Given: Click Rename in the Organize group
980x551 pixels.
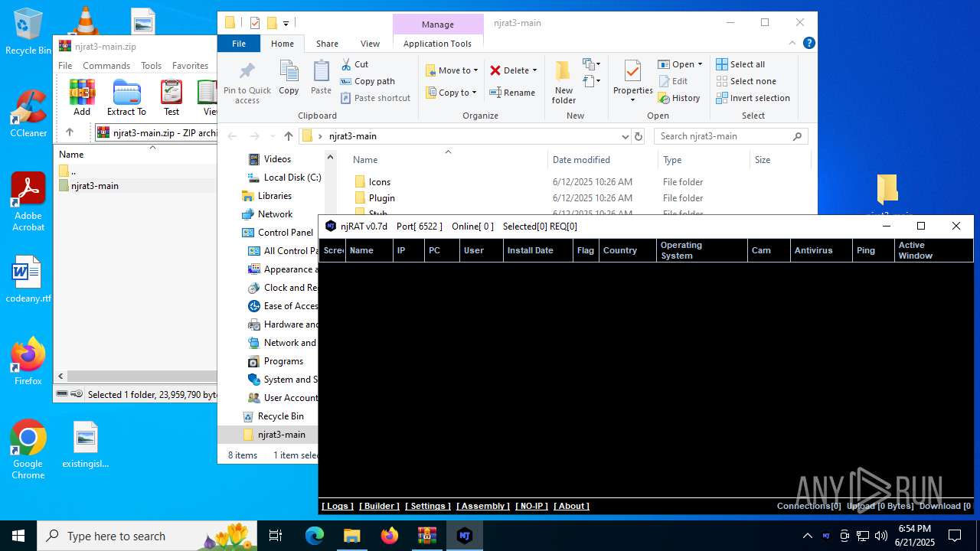Looking at the screenshot, I should [512, 93].
